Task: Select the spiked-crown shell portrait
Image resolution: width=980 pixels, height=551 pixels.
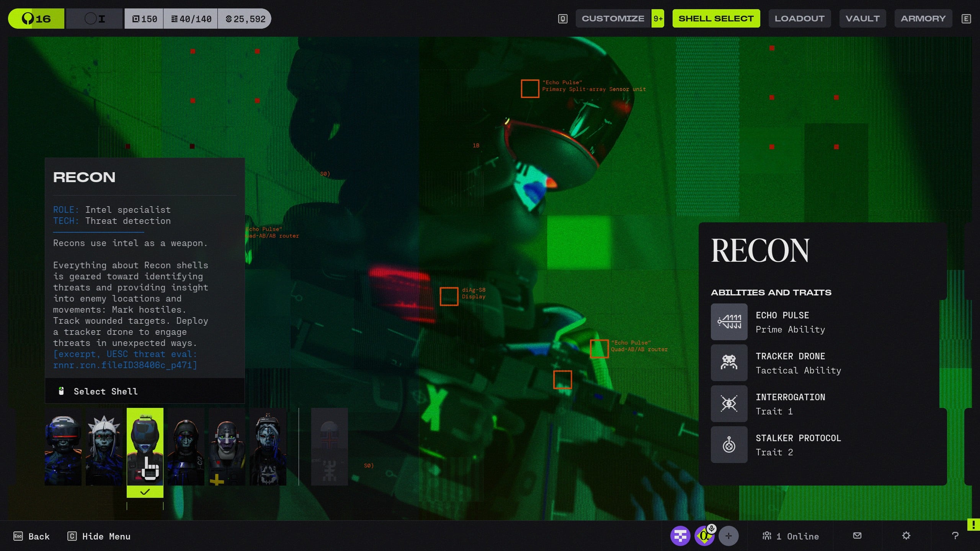Action: [x=104, y=447]
